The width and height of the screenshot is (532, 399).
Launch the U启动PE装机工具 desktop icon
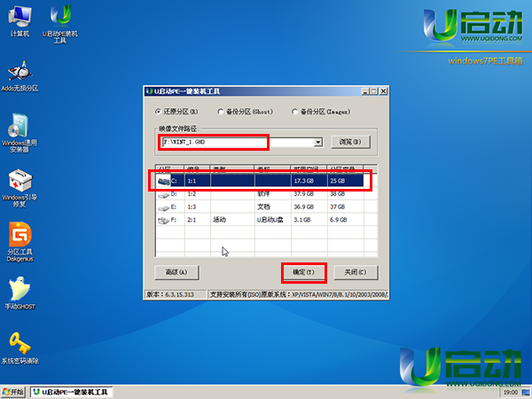(x=60, y=24)
